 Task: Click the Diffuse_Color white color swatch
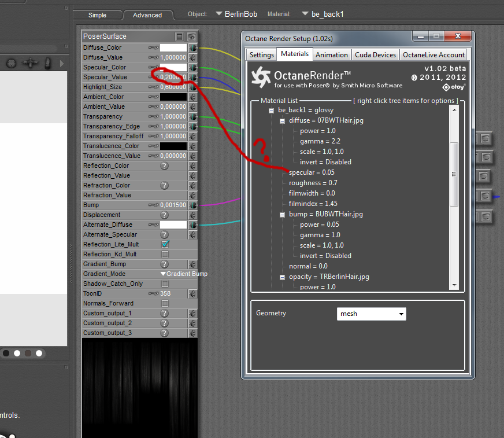click(173, 47)
